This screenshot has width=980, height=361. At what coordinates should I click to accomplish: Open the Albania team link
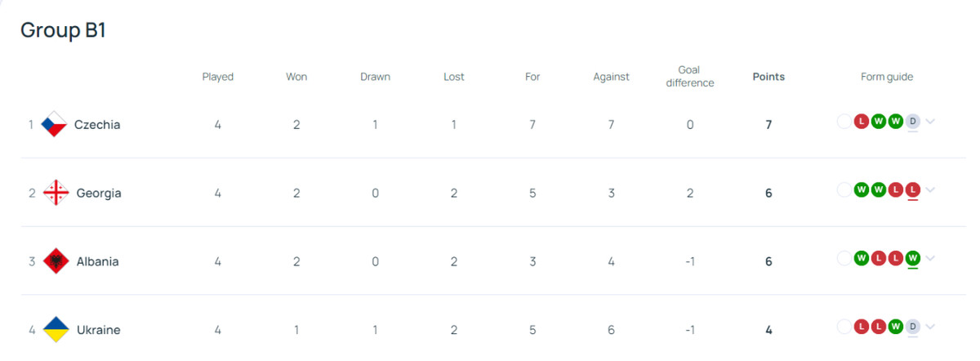[97, 262]
